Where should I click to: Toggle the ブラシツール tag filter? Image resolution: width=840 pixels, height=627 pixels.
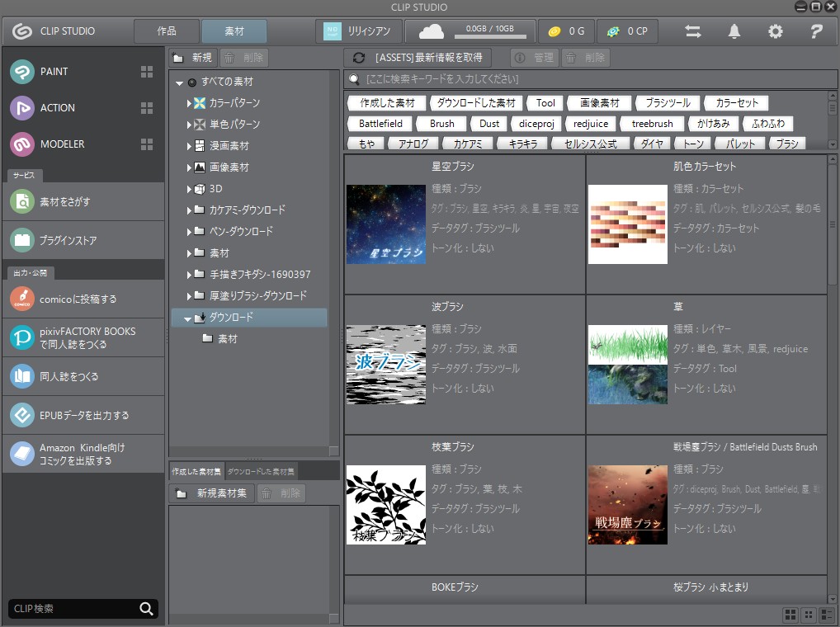668,103
